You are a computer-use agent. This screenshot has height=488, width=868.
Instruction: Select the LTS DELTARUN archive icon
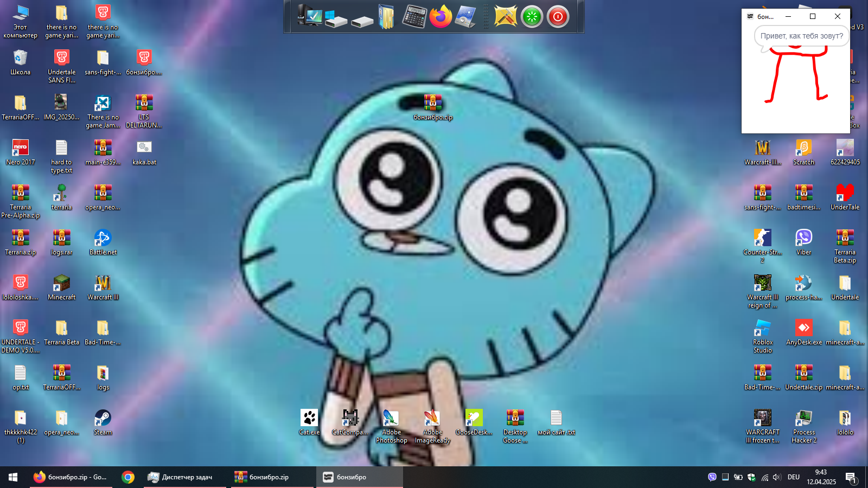coord(144,111)
